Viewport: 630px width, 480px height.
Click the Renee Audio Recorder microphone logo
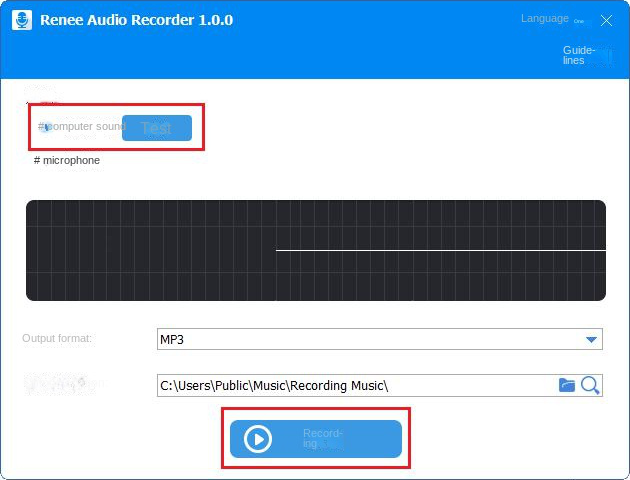tap(22, 20)
